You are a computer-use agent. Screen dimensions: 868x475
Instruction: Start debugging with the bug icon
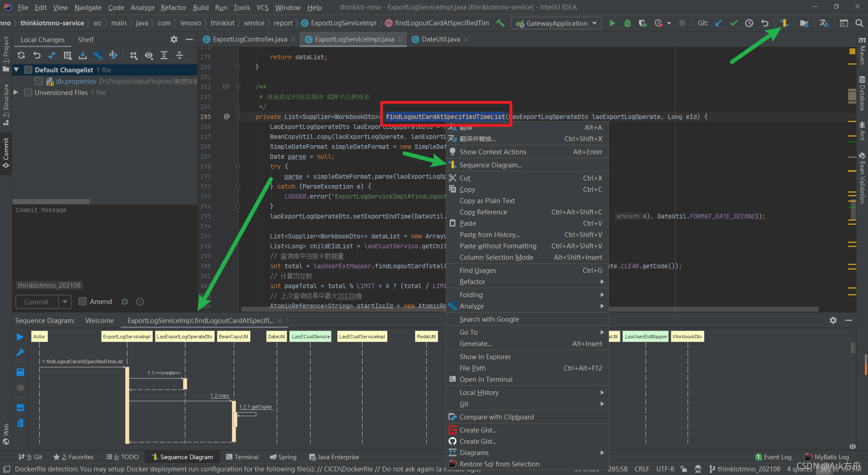(x=627, y=23)
